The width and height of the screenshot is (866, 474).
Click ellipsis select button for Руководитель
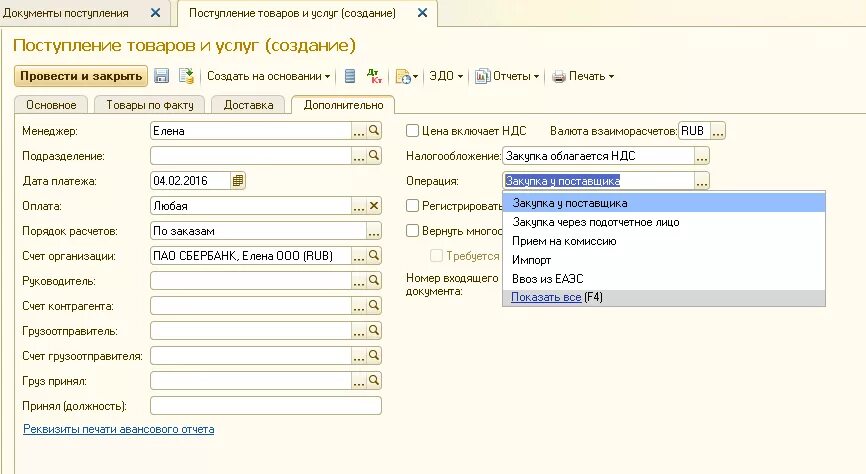click(359, 281)
